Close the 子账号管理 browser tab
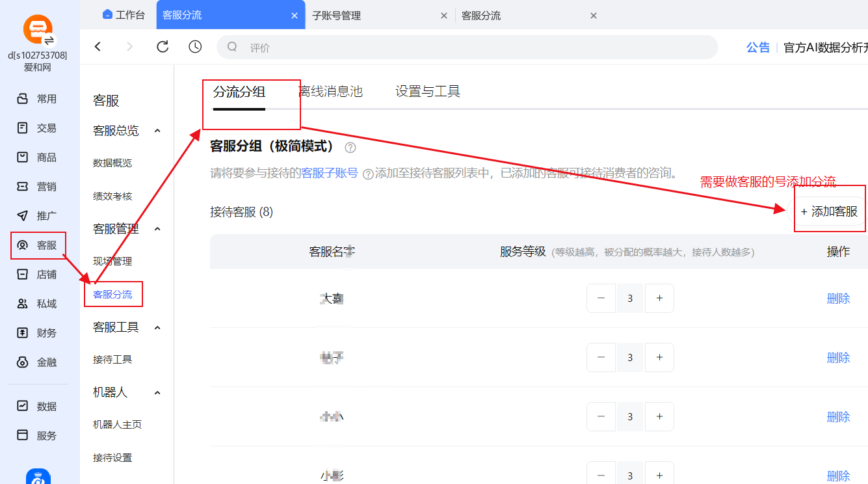The height and width of the screenshot is (484, 868). (444, 16)
